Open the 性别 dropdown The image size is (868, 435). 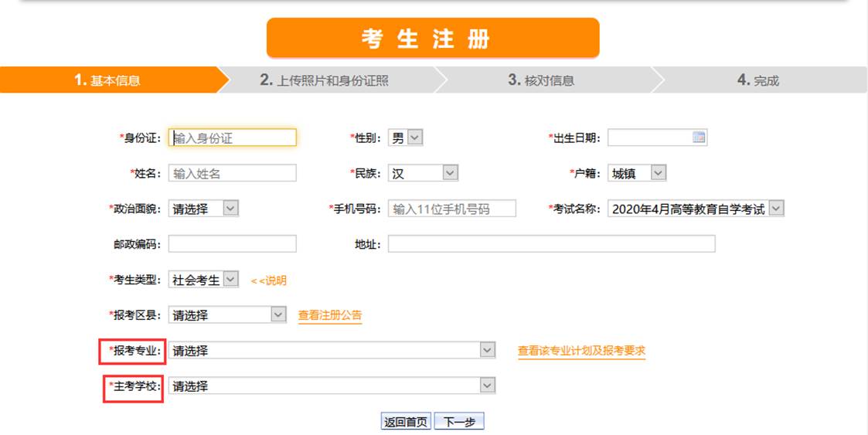pos(405,138)
